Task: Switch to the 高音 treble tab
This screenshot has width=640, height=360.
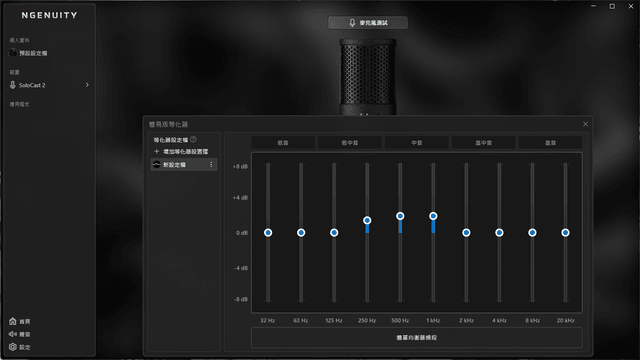Action: coord(550,143)
